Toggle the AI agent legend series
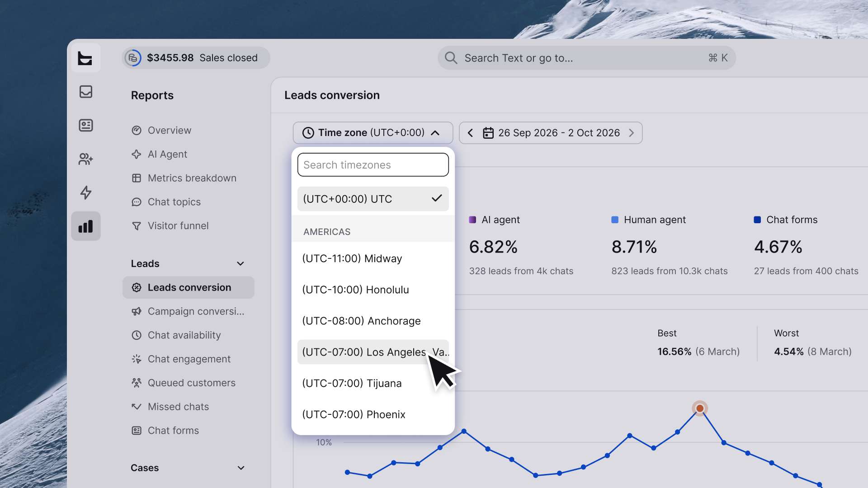Image resolution: width=868 pixels, height=488 pixels. point(495,220)
